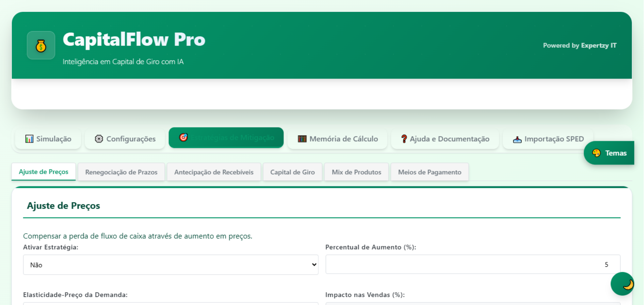The image size is (644, 305).
Task: Click the abacus icon for Memória de Cálculo
Action: [302, 139]
